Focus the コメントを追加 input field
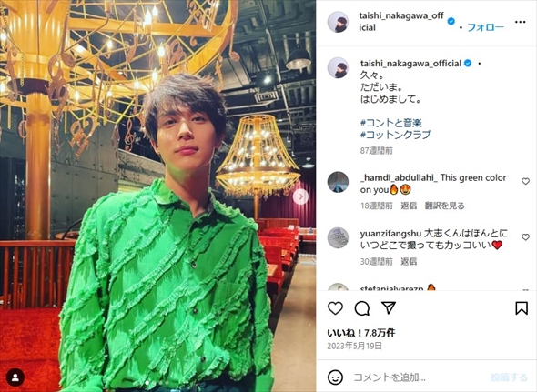Viewport: 537px width, 392px height. (418, 377)
